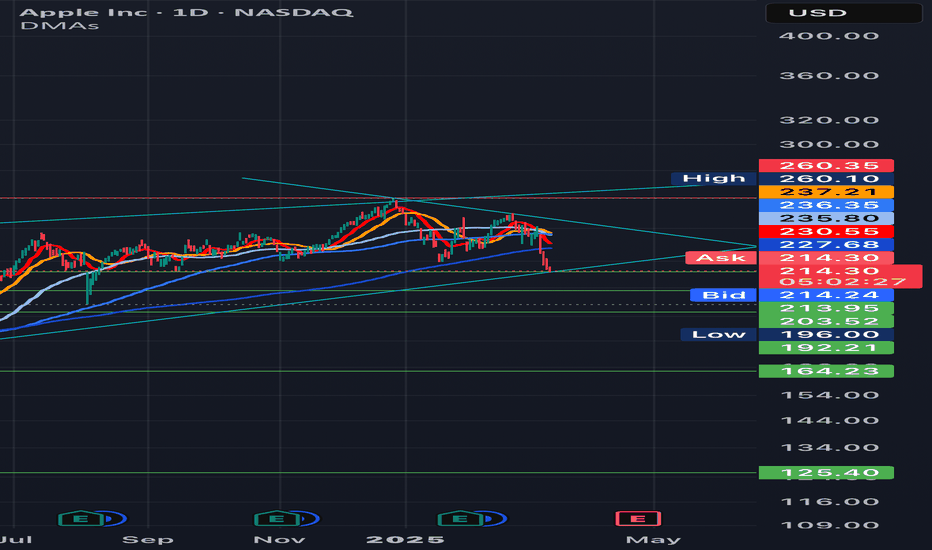Click the High label tag

pyautogui.click(x=713, y=178)
